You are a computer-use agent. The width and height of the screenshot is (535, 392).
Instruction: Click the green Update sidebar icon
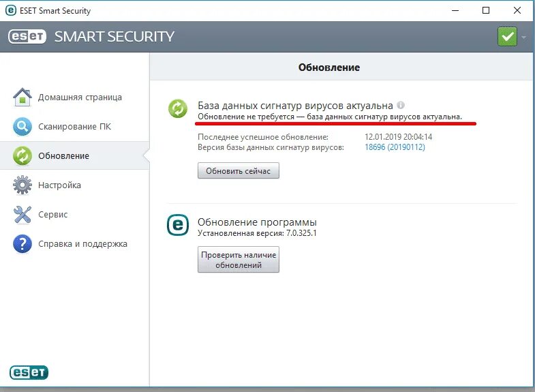(x=22, y=156)
